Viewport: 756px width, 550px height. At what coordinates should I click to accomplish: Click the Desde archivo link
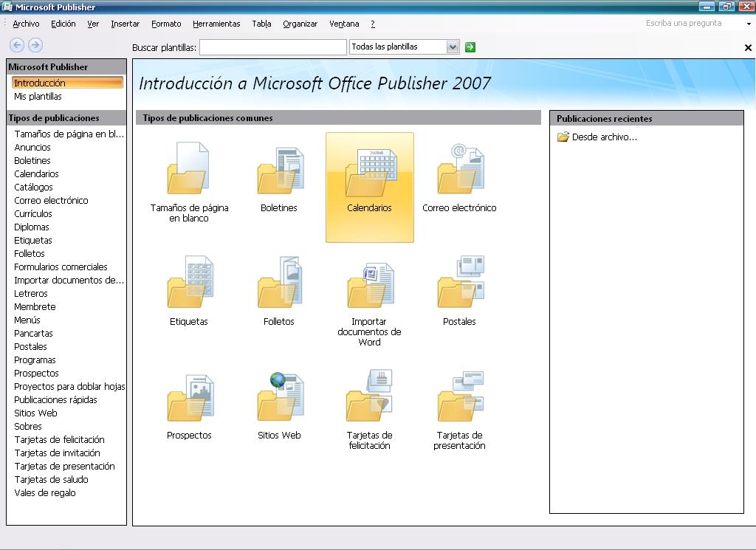603,137
